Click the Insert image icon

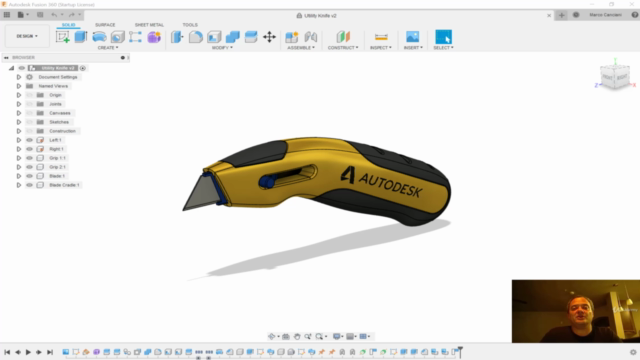point(413,37)
